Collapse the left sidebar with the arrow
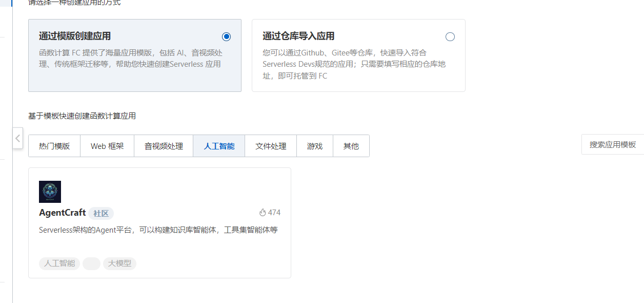 click(x=17, y=138)
